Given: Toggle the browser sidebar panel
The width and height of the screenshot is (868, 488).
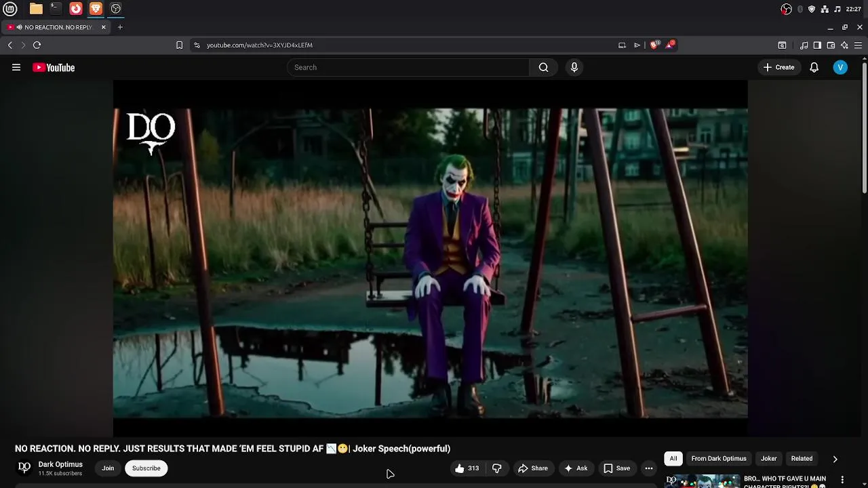Looking at the screenshot, I should (817, 45).
